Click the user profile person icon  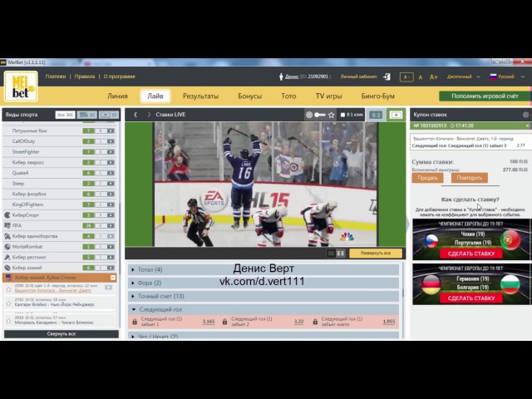point(281,76)
